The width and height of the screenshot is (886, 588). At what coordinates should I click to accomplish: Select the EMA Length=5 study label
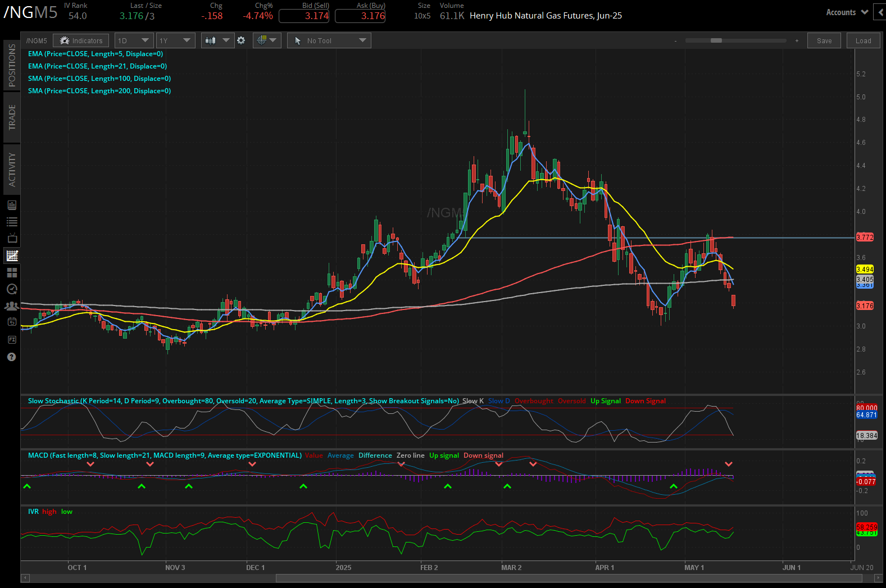96,54
